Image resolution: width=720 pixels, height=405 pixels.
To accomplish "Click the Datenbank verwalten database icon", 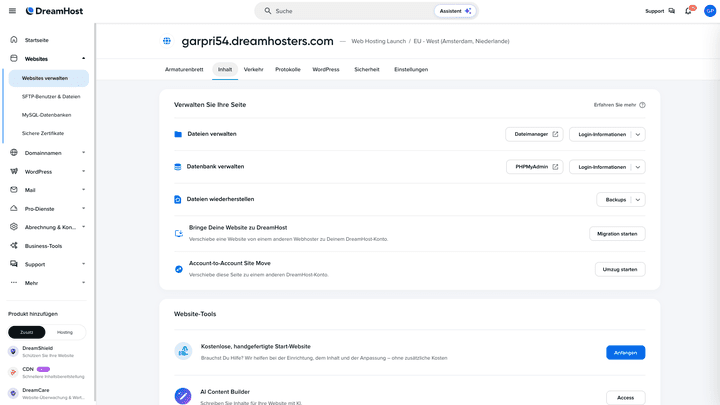I will click(178, 167).
